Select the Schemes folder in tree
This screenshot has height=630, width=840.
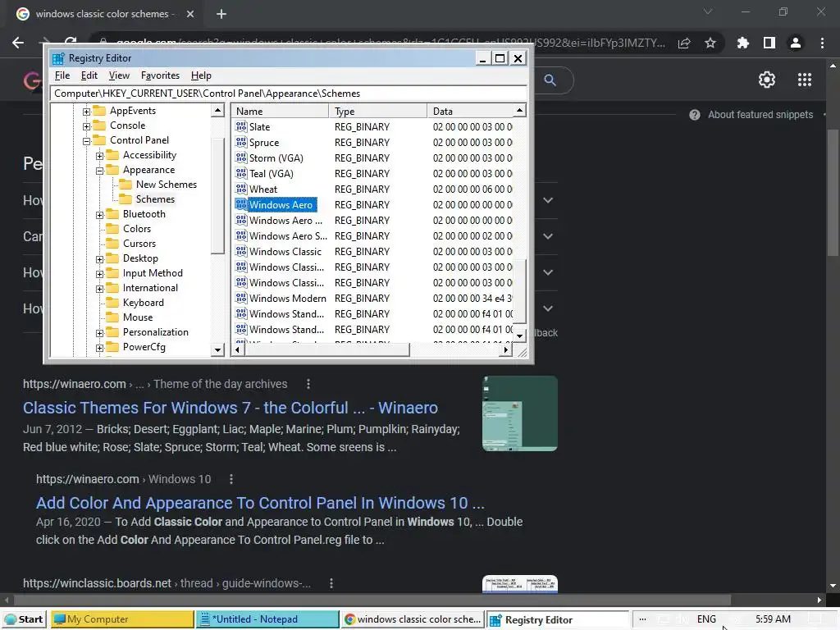(155, 199)
